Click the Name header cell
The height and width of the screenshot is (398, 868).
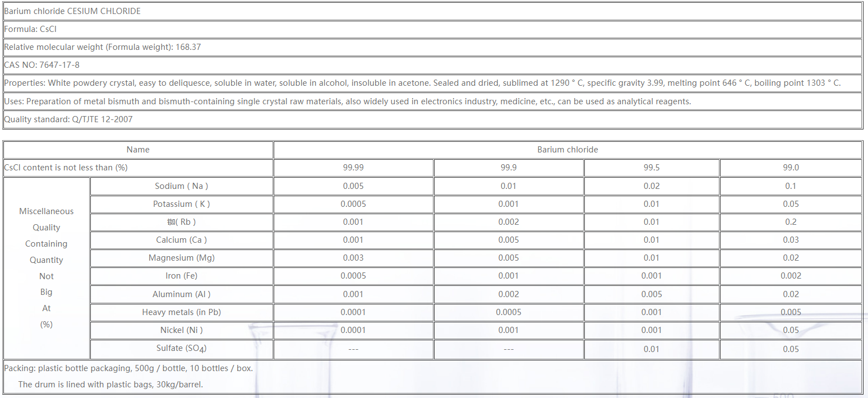point(138,150)
